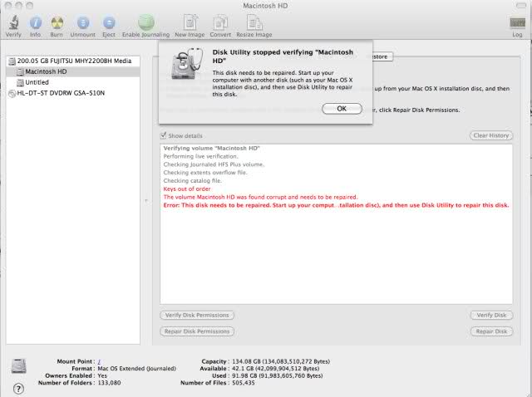
Task: Click the toolbar toggle pill in title bar
Action: click(521, 6)
